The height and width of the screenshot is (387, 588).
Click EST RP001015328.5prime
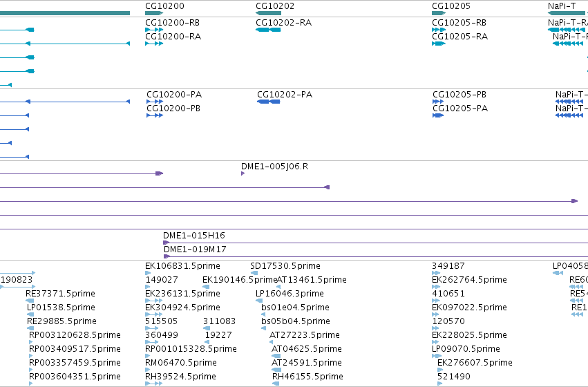pos(191,349)
